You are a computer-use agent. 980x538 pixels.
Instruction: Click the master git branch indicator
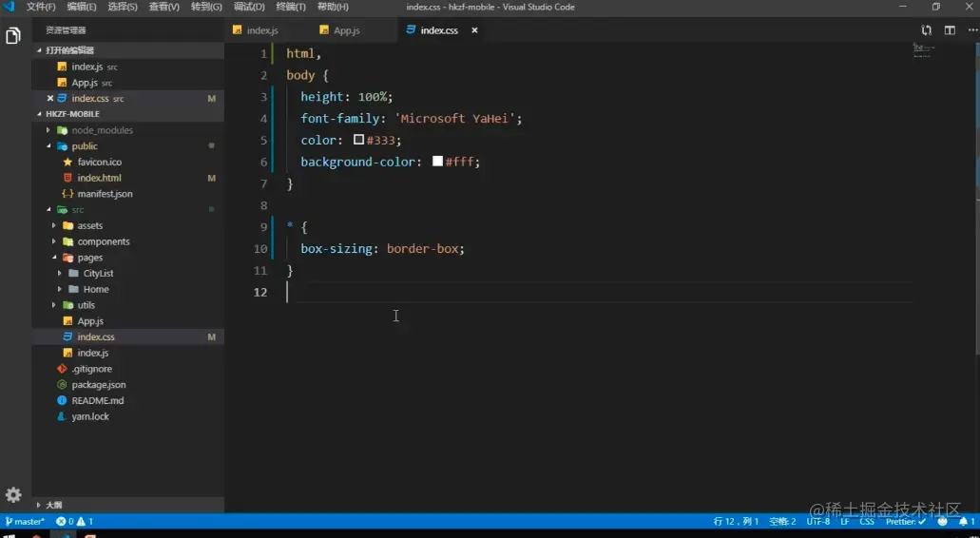tap(25, 521)
